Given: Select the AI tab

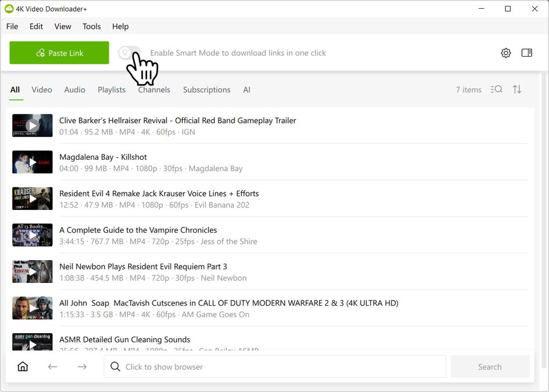Looking at the screenshot, I should tap(246, 90).
